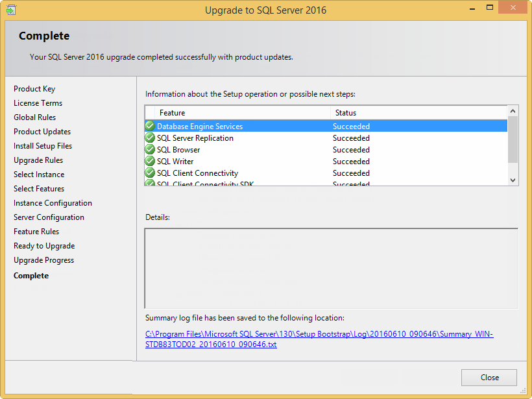Screen dimensions: 532x399
Task: Select the SQL Writer feature row
Action: 326,161
